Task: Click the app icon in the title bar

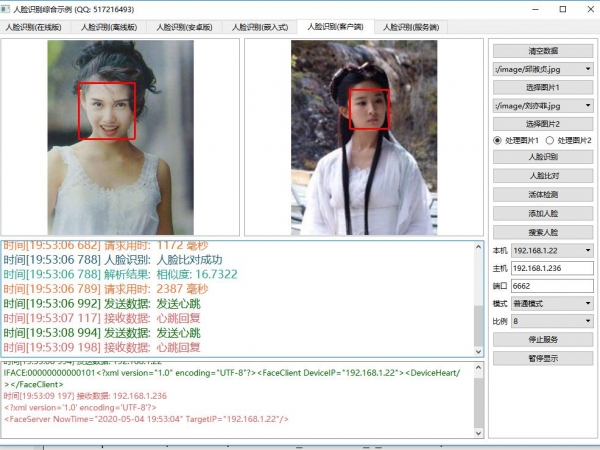Action: (7, 8)
